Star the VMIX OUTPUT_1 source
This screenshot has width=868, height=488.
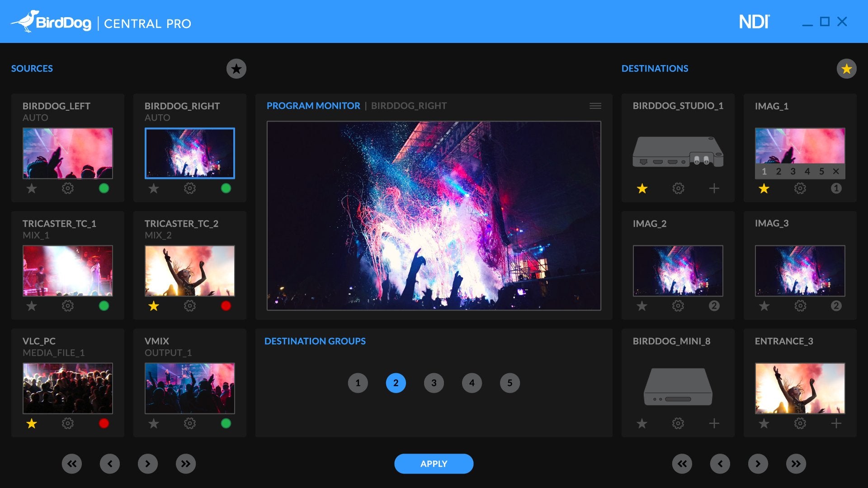coord(154,423)
